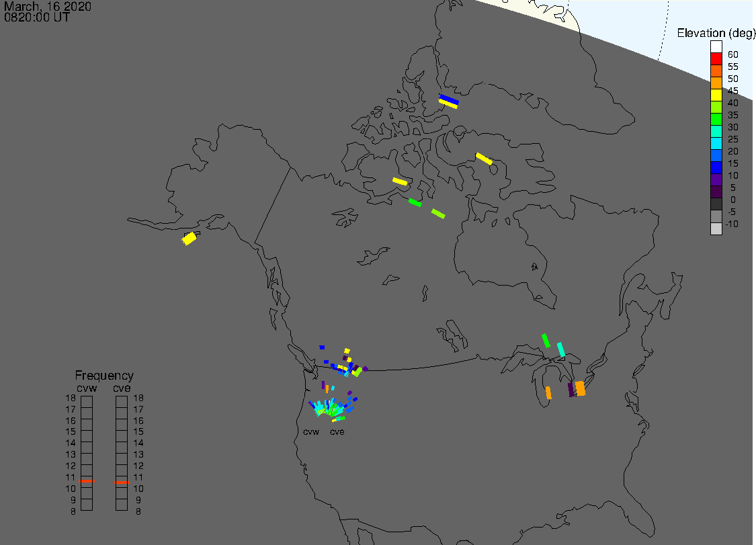Click the blue-and-yellow echo pair in high Arctic
The height and width of the screenshot is (545, 756).
[448, 101]
